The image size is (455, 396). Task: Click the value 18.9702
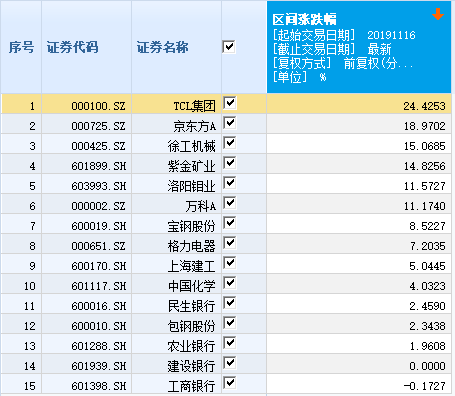pyautogui.click(x=424, y=126)
